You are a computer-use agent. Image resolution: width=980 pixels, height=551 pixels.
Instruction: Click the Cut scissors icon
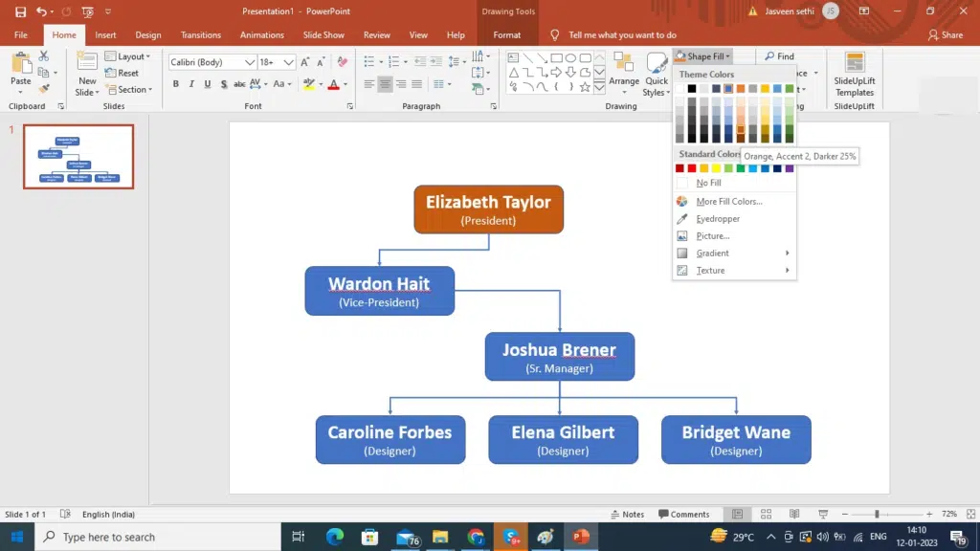click(x=44, y=56)
